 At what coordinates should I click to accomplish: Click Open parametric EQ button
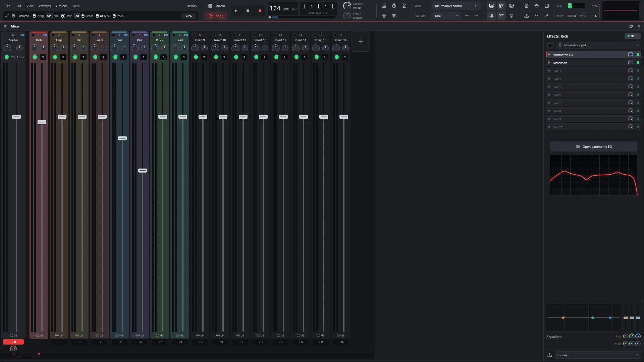tap(594, 146)
